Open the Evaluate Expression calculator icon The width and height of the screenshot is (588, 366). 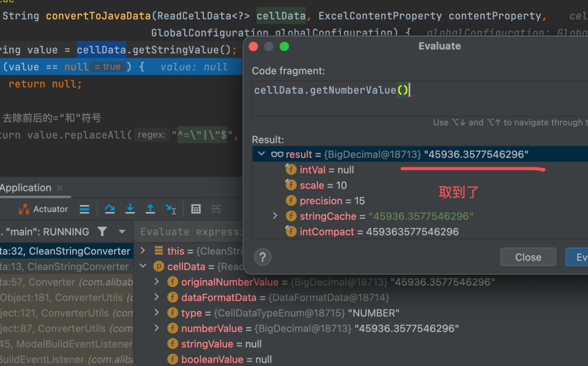tap(196, 209)
